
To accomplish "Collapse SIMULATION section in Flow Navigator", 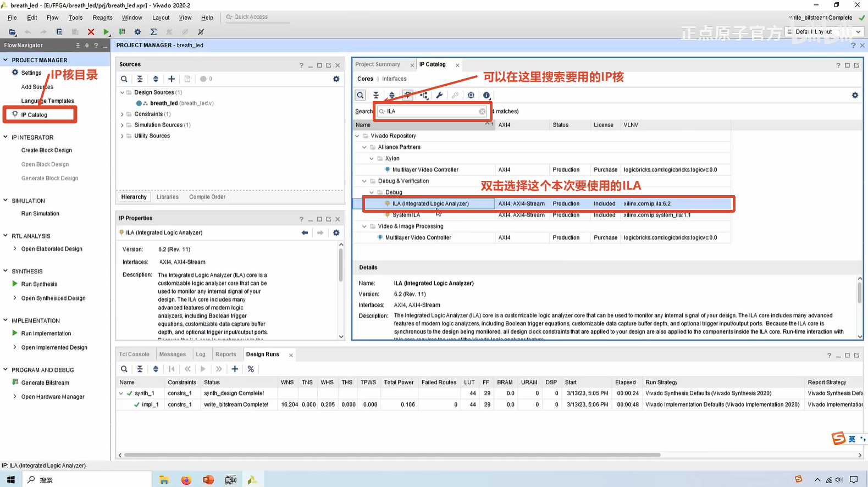I will click(5, 201).
